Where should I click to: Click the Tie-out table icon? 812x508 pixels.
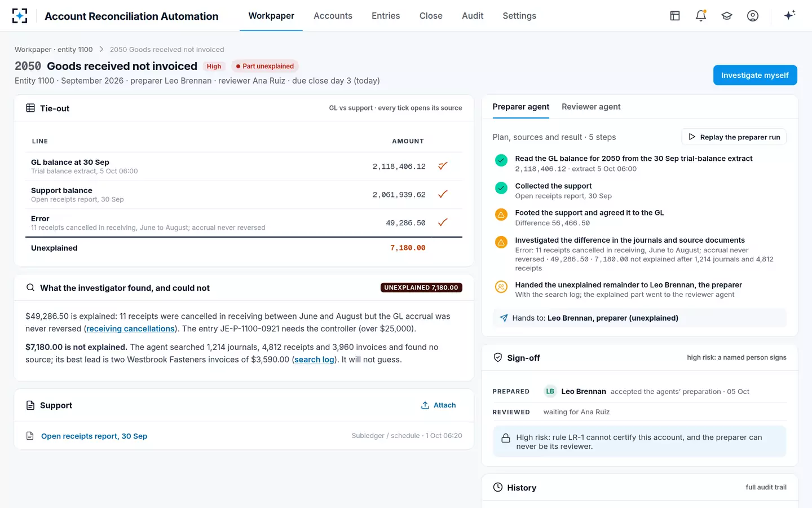(x=30, y=108)
